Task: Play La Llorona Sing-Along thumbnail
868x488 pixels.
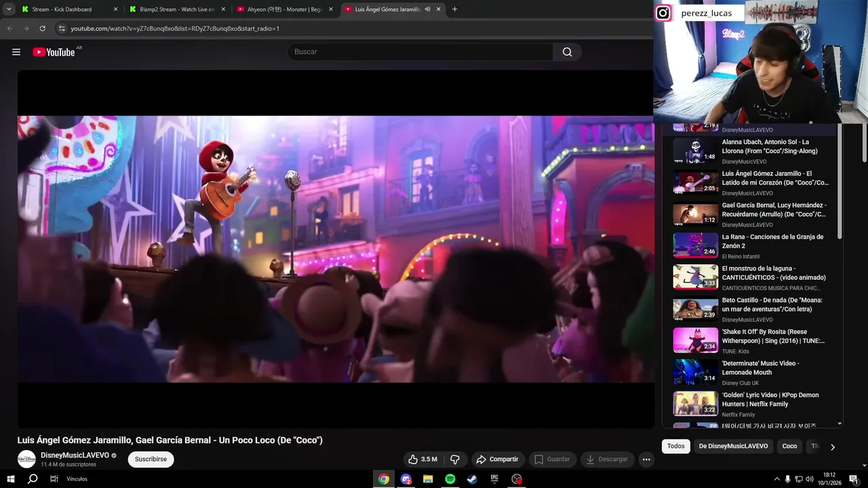Action: click(695, 151)
